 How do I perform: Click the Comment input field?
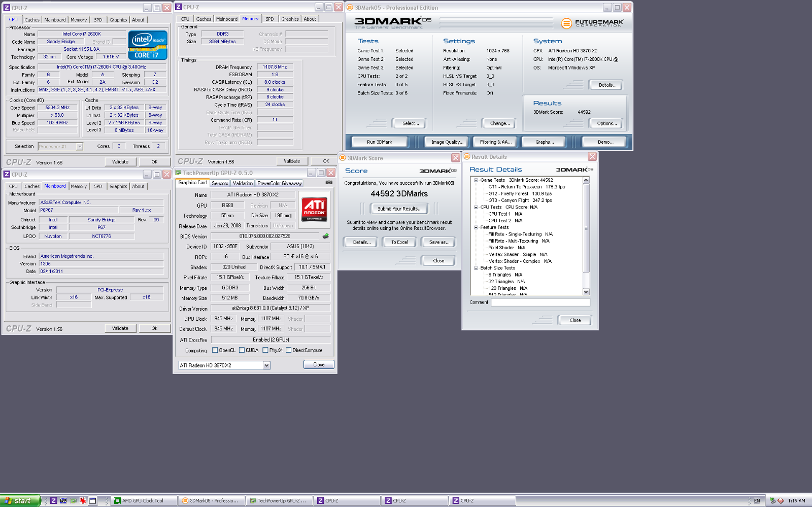[540, 302]
